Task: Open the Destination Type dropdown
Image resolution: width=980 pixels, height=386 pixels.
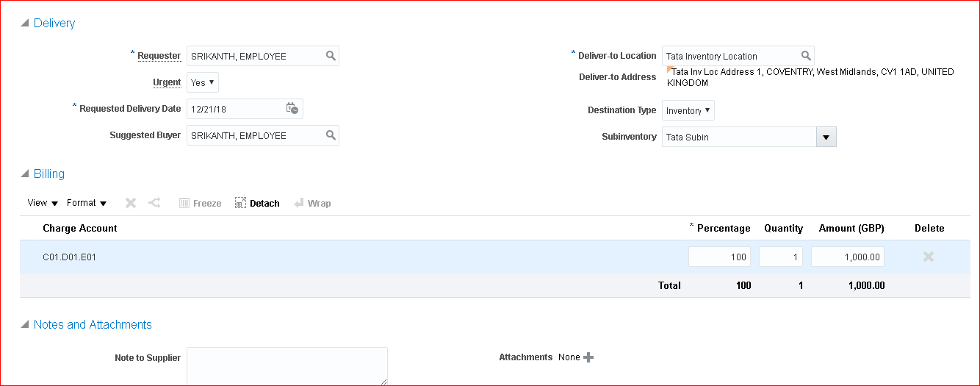Action: coord(688,110)
